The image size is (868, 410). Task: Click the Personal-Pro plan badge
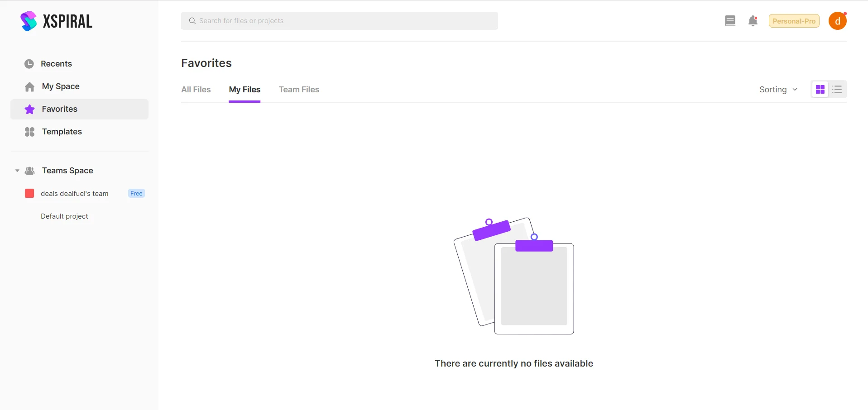point(794,21)
